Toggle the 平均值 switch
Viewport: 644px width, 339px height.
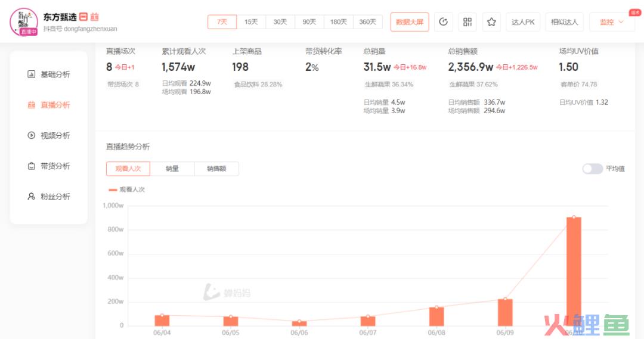[592, 169]
